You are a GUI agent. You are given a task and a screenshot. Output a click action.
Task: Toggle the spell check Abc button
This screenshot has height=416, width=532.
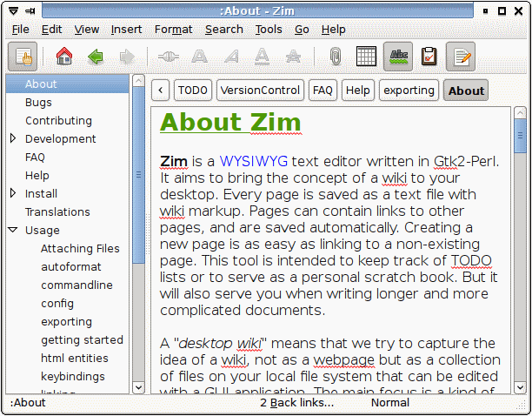(x=398, y=57)
